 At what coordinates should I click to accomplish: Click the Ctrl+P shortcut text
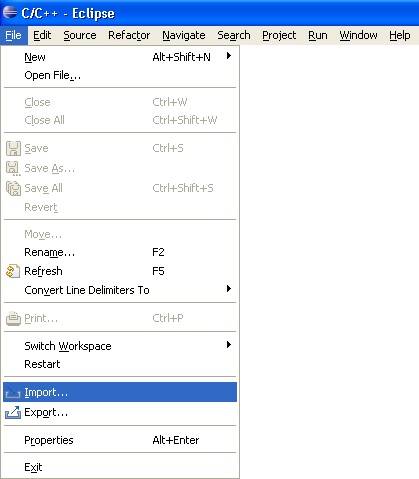[168, 318]
